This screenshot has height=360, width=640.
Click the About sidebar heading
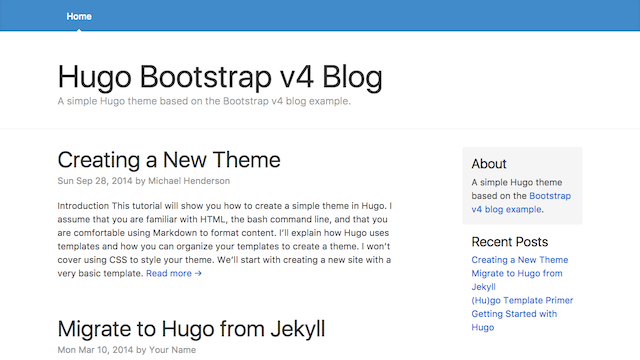489,164
